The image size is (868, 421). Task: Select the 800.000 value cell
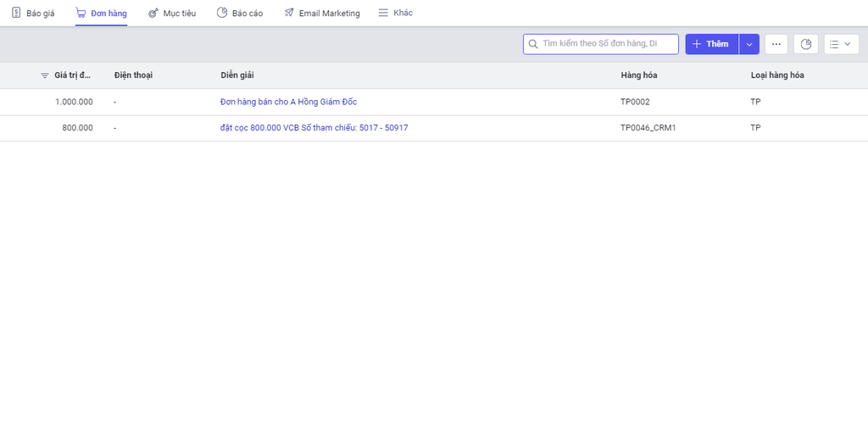77,128
